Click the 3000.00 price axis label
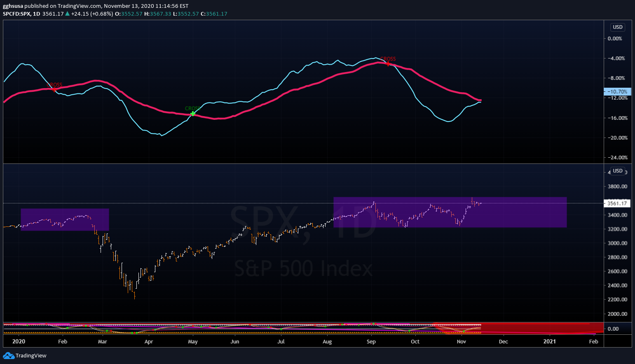 pos(618,243)
